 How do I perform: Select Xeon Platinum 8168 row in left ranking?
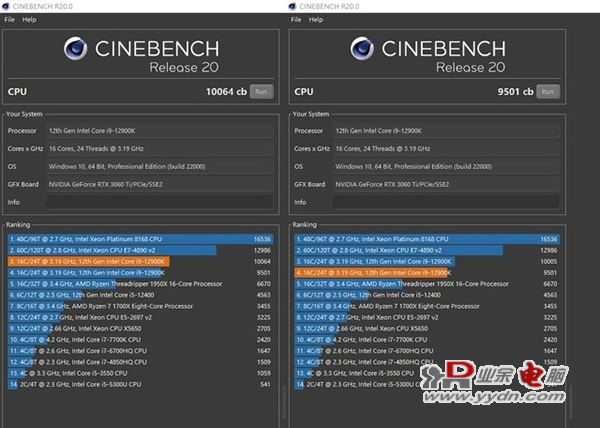coord(140,239)
